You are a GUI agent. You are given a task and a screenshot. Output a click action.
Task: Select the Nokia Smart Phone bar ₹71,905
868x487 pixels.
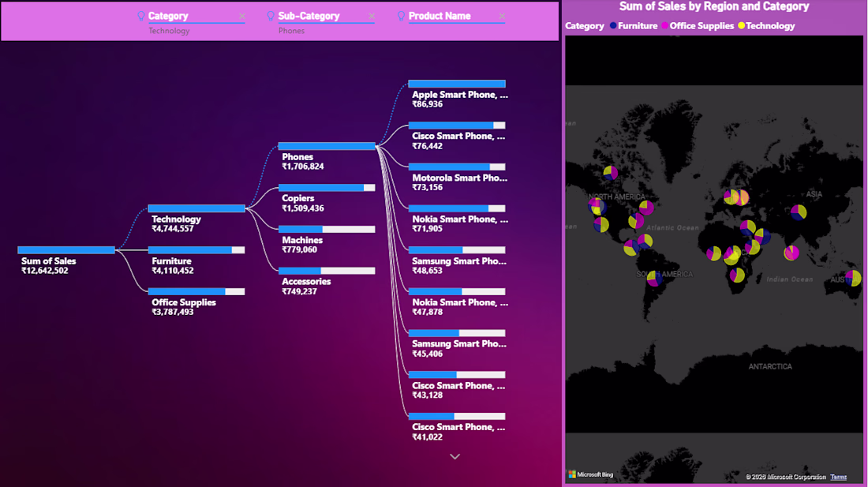click(x=457, y=208)
